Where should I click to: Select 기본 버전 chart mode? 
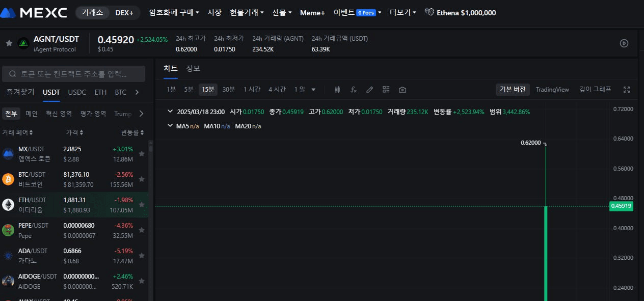[513, 90]
